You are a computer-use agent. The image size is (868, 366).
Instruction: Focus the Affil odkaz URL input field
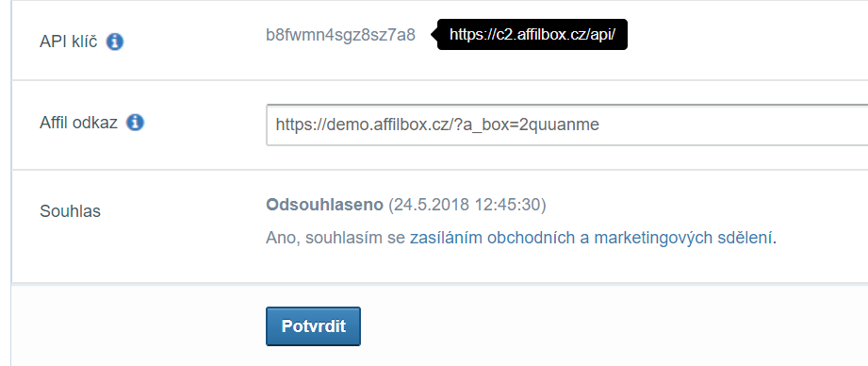pos(566,125)
